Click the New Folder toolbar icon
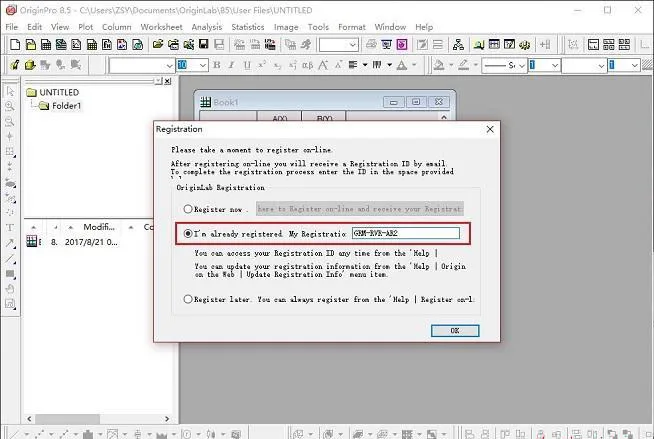The height and width of the screenshot is (439, 654). 30,45
